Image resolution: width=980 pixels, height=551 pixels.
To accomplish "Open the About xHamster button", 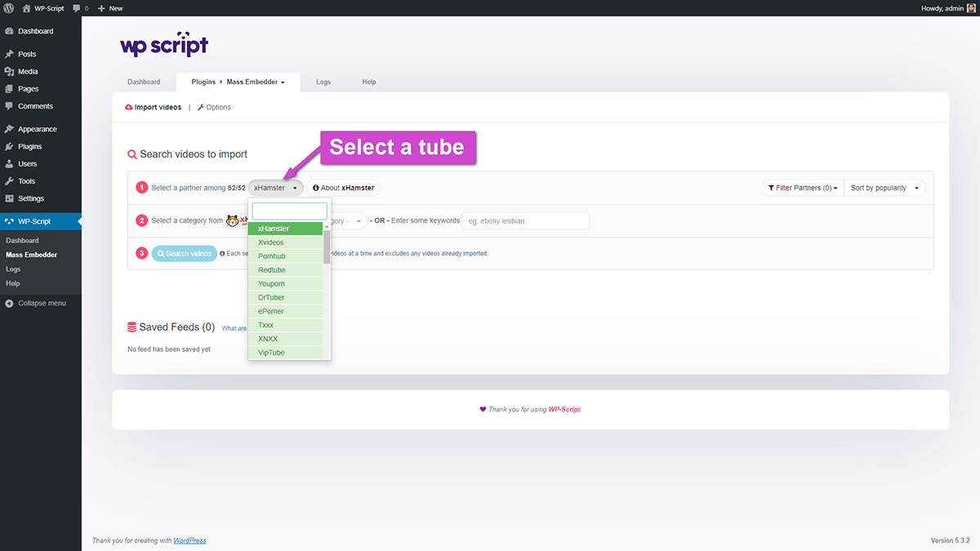I will coord(344,188).
